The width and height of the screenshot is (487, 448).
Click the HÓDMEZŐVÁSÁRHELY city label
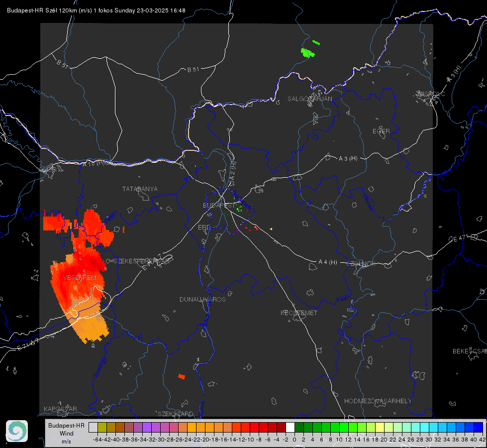[x=378, y=401]
